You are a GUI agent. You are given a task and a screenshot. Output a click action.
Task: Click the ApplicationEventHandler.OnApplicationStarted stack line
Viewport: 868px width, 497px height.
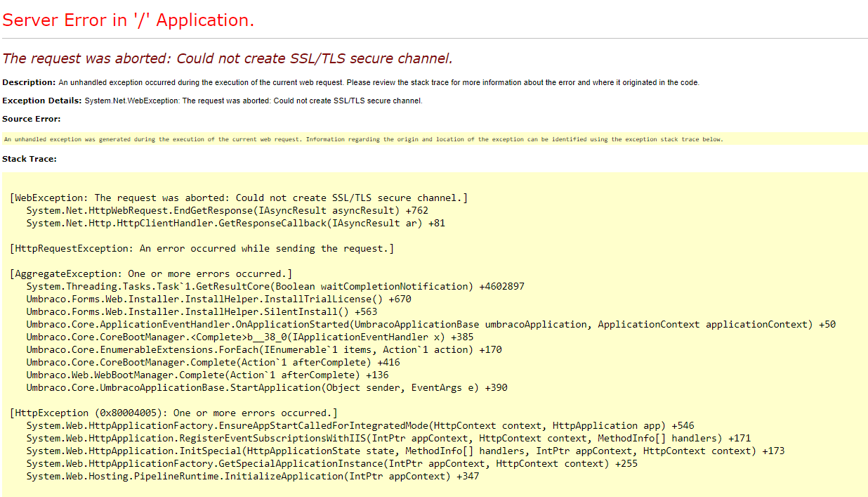(431, 324)
